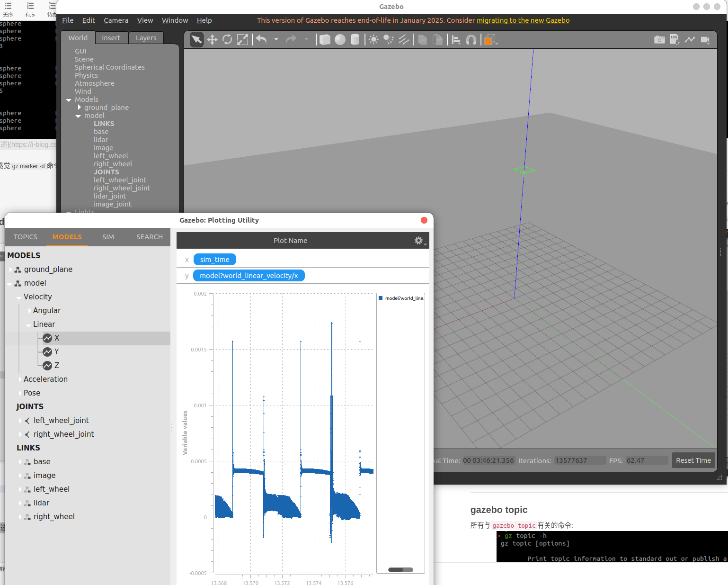Open the Window menu
The width and height of the screenshot is (728, 585).
(175, 20)
